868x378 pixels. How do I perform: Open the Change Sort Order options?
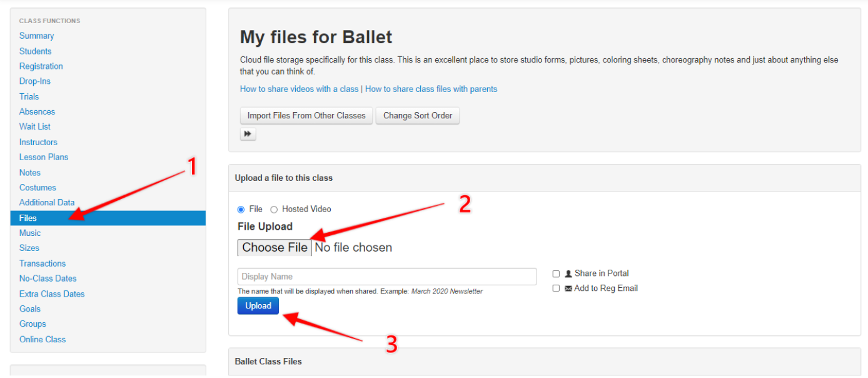click(x=418, y=116)
